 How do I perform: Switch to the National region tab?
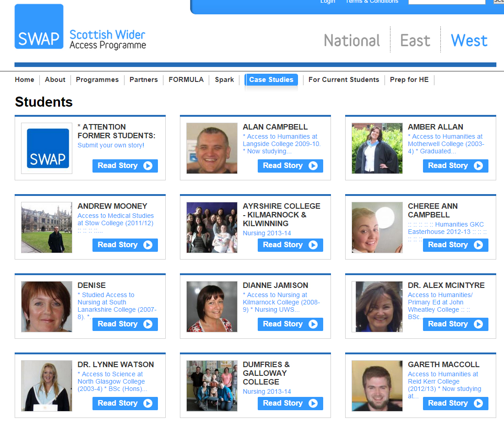(352, 40)
